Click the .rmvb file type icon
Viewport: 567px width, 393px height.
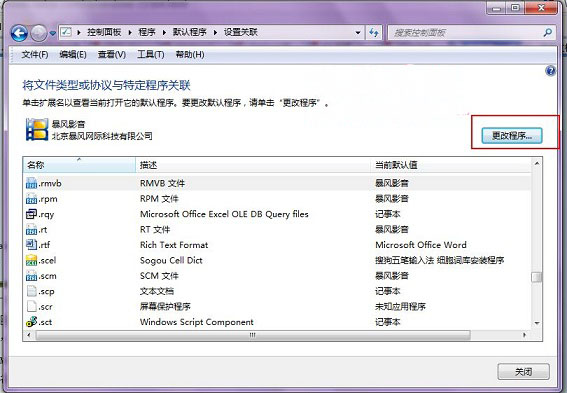(31, 183)
